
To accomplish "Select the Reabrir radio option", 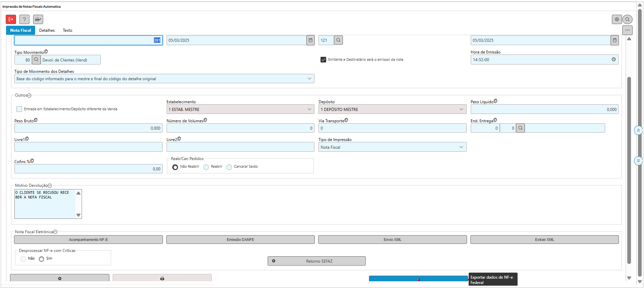I will point(206,167).
